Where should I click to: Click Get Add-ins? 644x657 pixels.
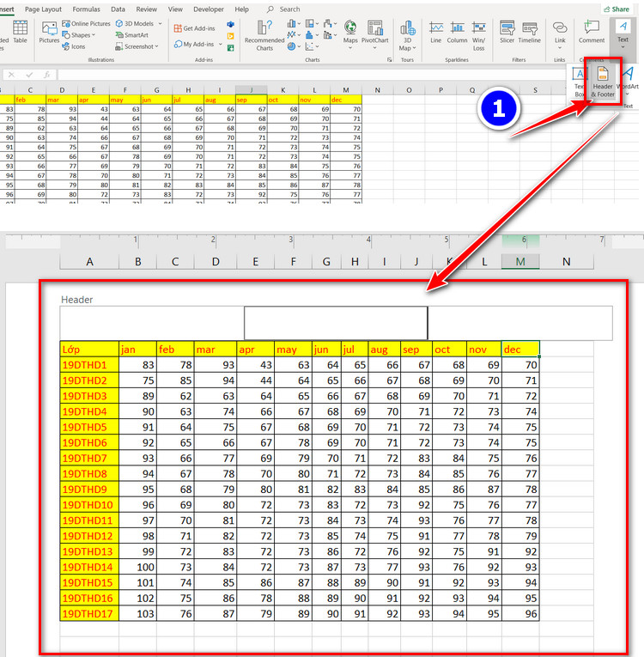pos(196,28)
